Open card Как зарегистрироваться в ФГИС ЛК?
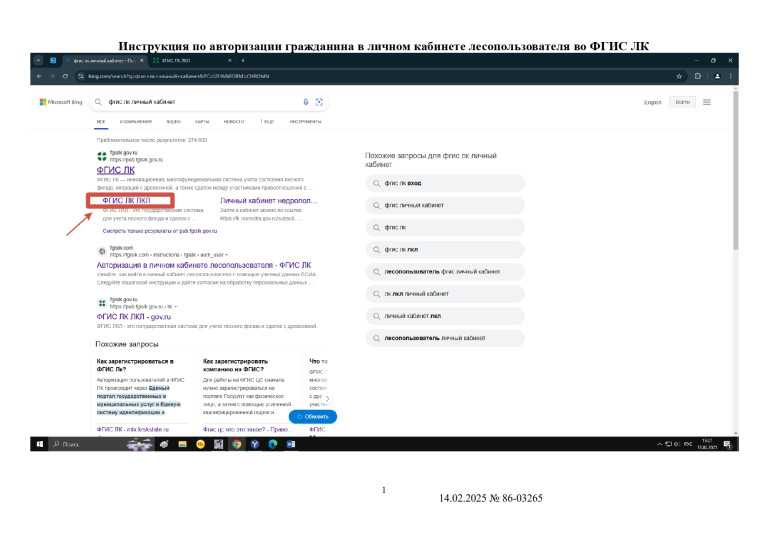Viewport: 760px width, 537px height. click(x=135, y=365)
